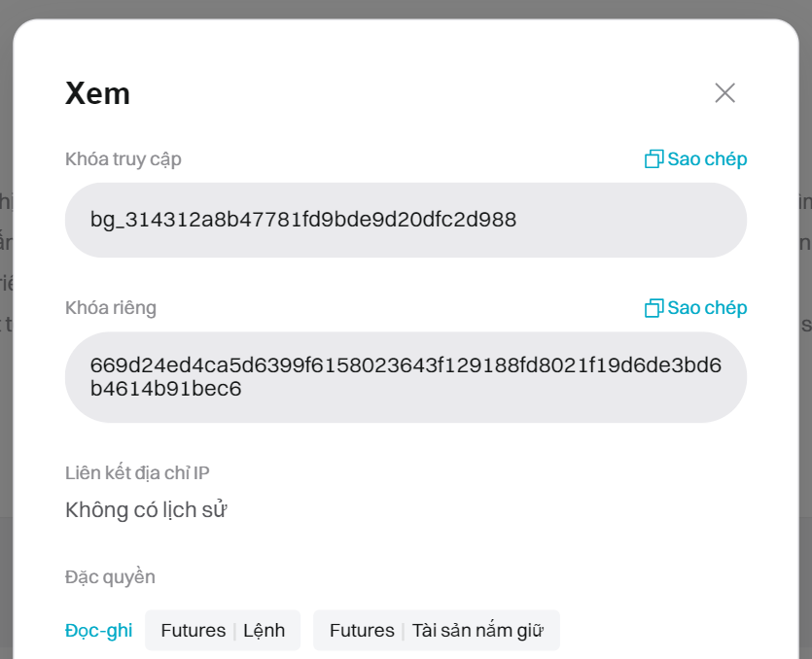
Task: Click the Liên kết địa chỉ IP label
Action: pyautogui.click(x=137, y=473)
